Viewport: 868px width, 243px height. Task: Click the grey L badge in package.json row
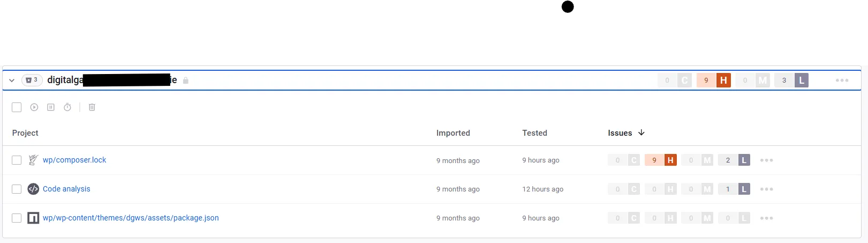744,218
